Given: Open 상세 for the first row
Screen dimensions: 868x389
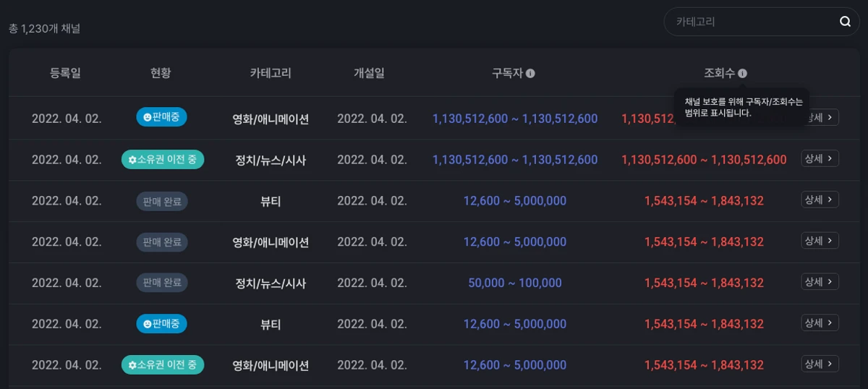Looking at the screenshot, I should [x=820, y=117].
